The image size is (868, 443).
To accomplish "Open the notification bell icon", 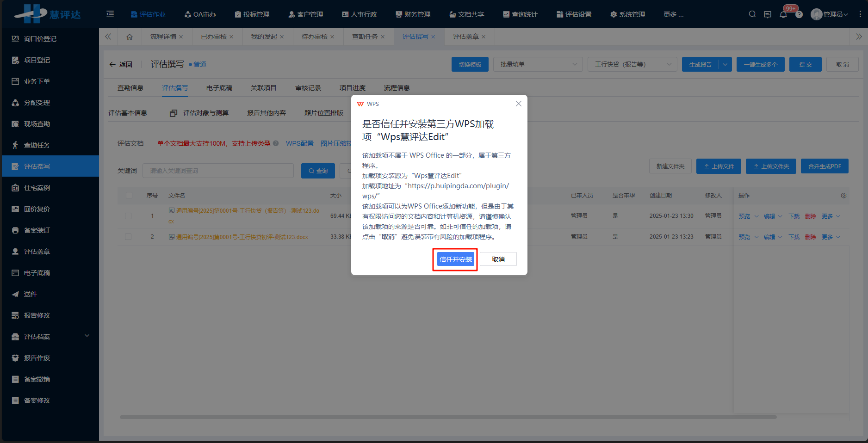I will [x=783, y=15].
